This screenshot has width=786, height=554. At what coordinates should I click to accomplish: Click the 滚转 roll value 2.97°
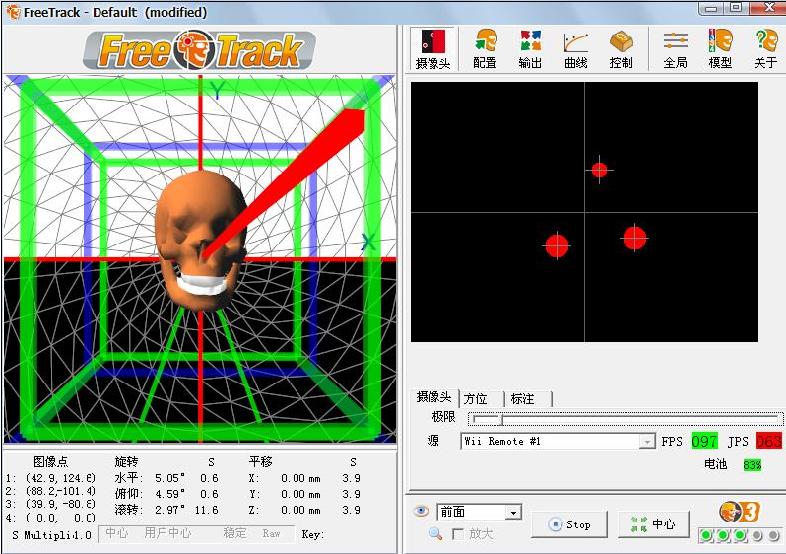(170, 510)
